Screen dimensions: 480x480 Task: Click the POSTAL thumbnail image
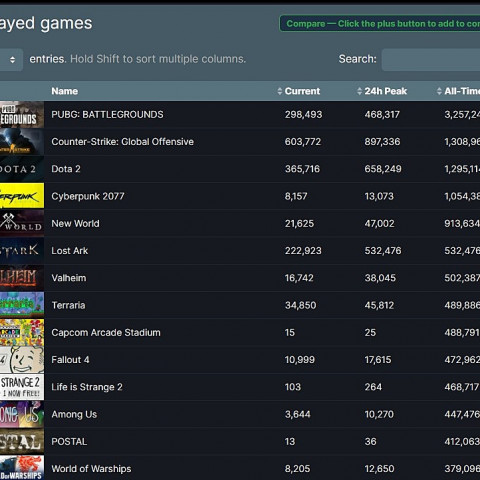pyautogui.click(x=22, y=442)
